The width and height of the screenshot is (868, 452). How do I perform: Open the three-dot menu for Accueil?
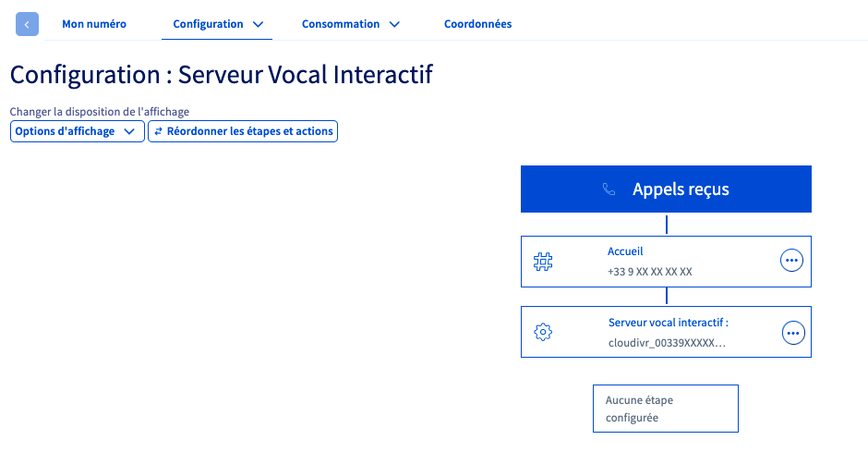791,262
